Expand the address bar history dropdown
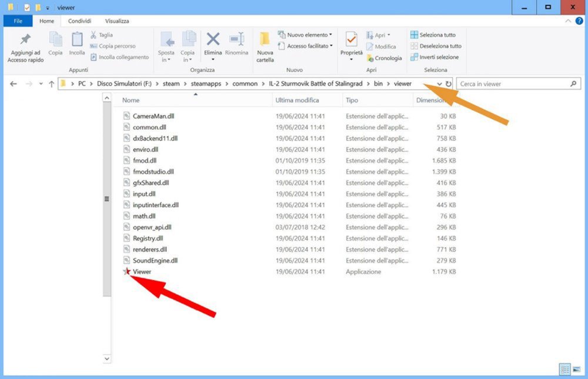The image size is (588, 379). click(x=439, y=84)
